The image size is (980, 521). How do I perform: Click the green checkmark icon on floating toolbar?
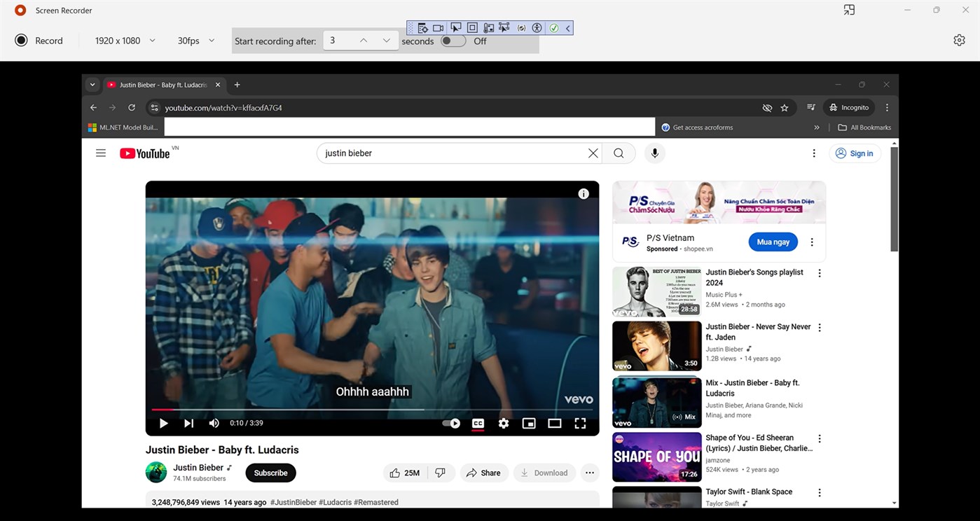point(553,27)
